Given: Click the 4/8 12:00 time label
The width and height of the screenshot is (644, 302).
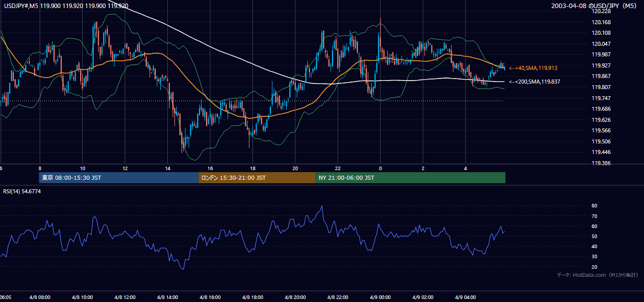Looking at the screenshot, I should coord(124,297).
